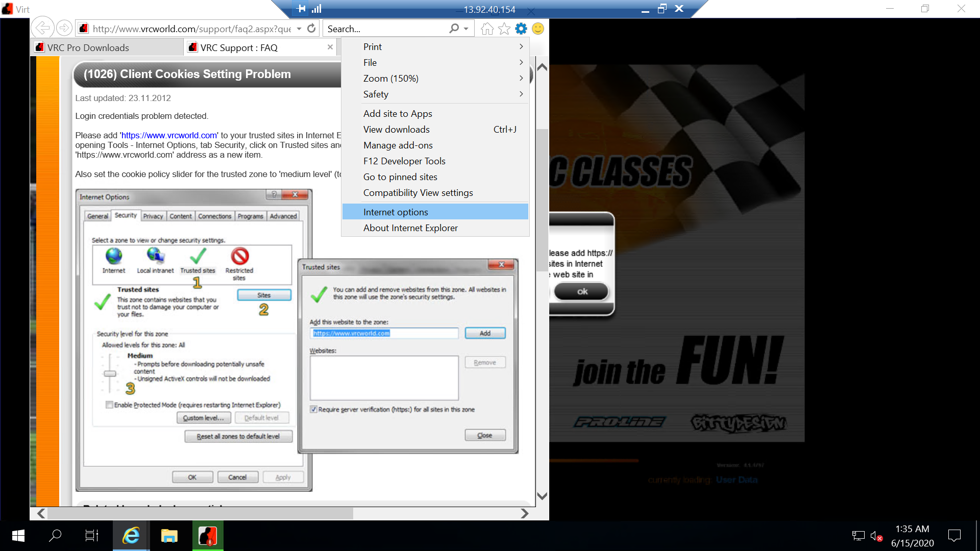The height and width of the screenshot is (551, 980).
Task: Choose Go to pinned sites
Action: tap(435, 177)
